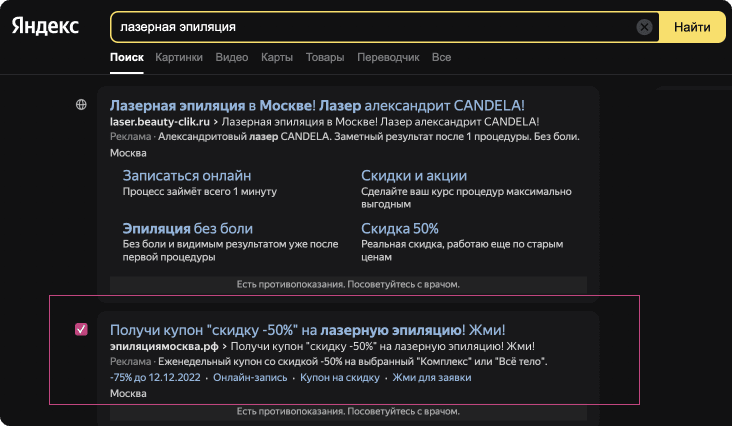This screenshot has width=732, height=426.
Task: Click the Яндекс logo
Action: click(46, 26)
